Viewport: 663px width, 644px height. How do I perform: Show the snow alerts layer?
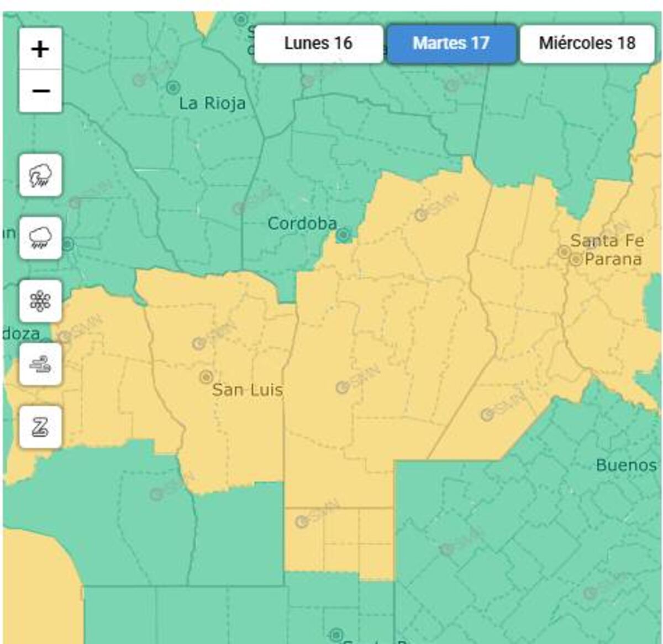point(40,301)
